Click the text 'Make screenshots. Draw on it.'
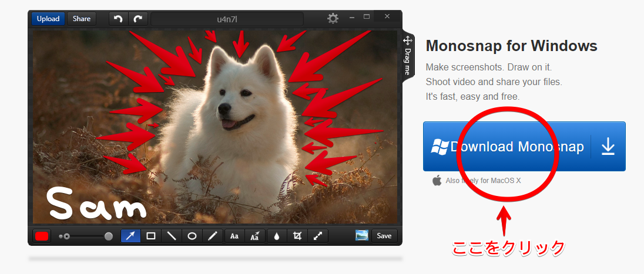This screenshot has height=274, width=644. [x=488, y=67]
